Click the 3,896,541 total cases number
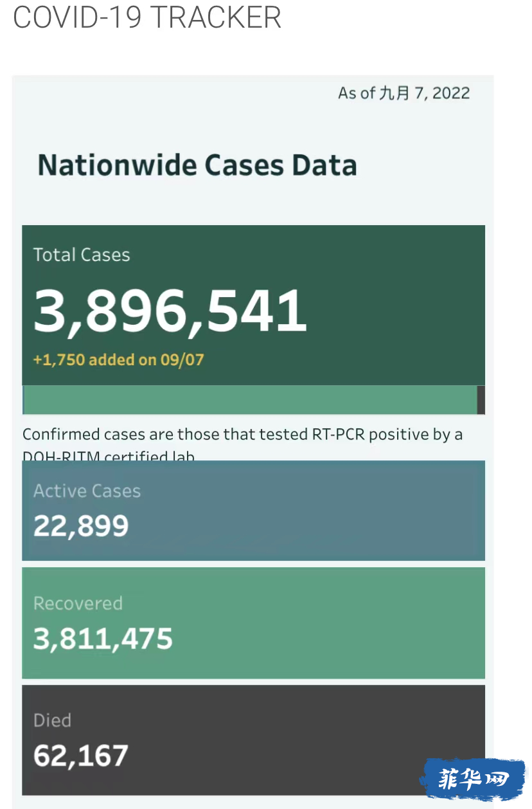Image resolution: width=532 pixels, height=809 pixels. [x=170, y=311]
